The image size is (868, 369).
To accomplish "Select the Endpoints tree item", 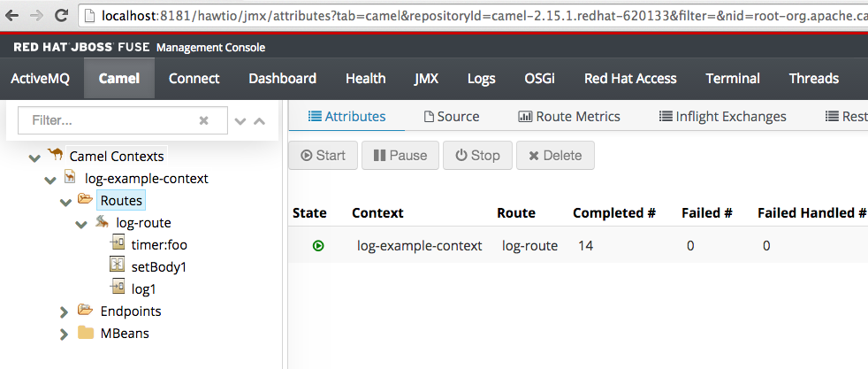I will coord(131,311).
